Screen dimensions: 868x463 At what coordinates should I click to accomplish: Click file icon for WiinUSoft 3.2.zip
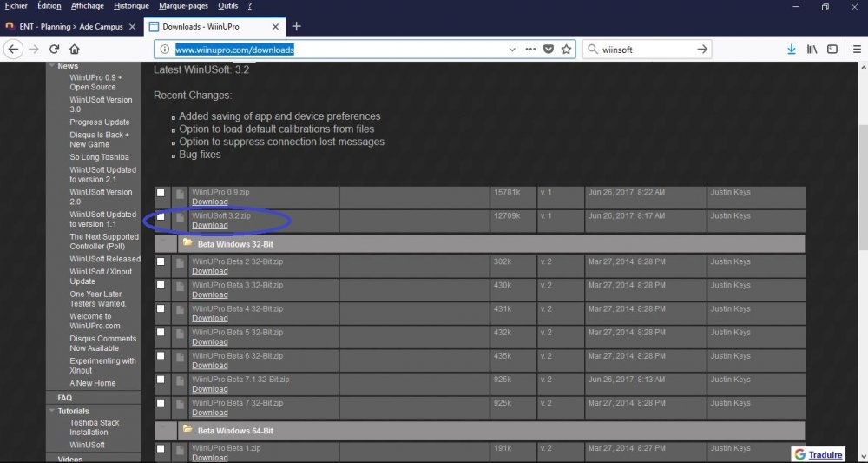(180, 218)
